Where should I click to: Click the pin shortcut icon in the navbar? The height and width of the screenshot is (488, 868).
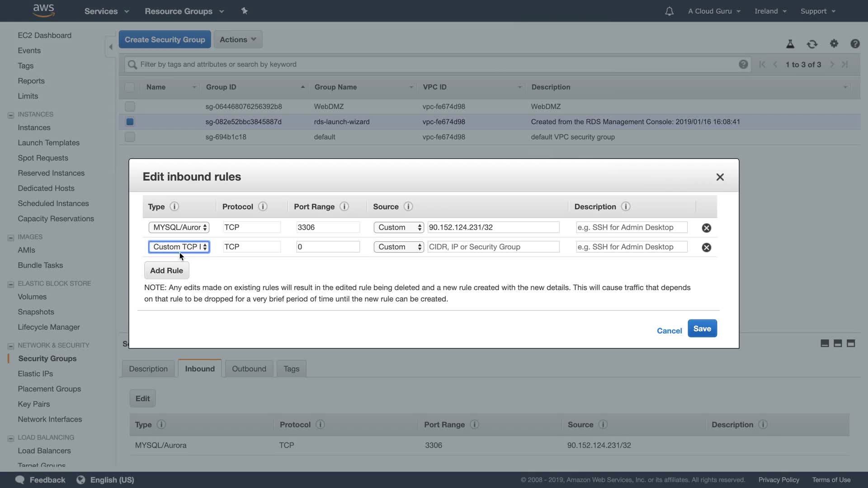245,11
